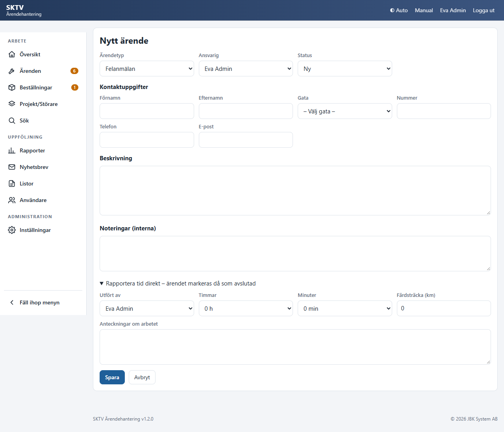Click Fäll ihop menyn text
Image resolution: width=504 pixels, height=432 pixels.
(39, 302)
